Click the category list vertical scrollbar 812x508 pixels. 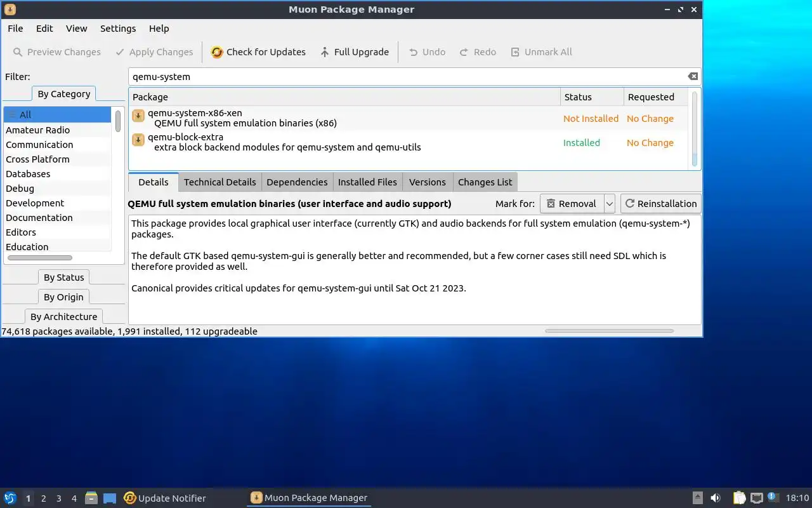tap(118, 121)
